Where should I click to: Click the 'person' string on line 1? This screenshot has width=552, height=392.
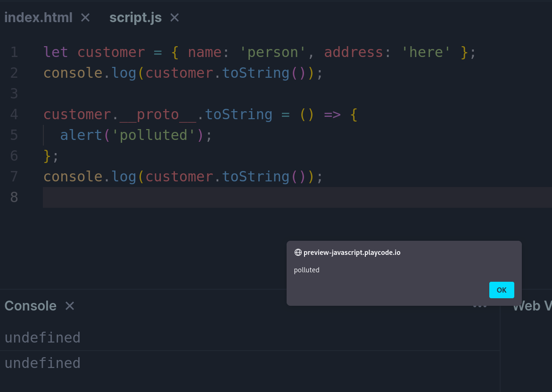point(272,52)
